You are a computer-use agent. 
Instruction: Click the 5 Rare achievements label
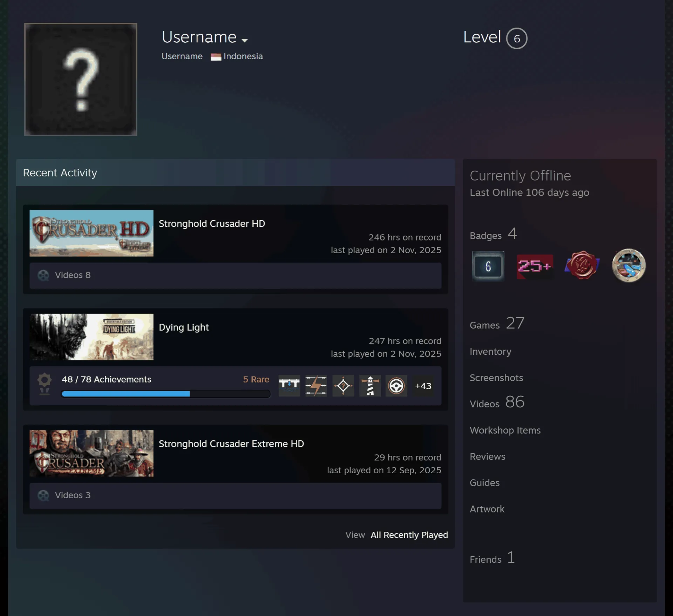256,379
